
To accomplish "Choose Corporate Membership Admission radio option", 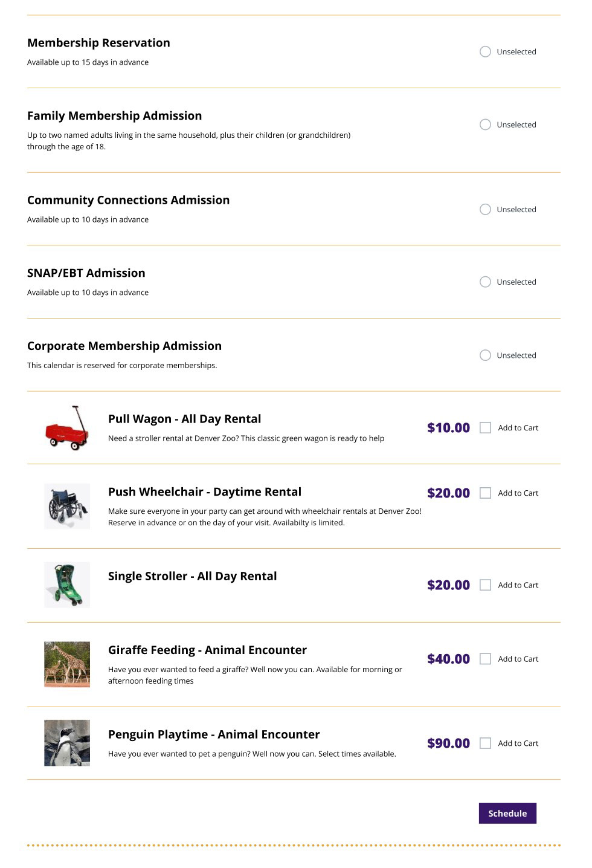I will 485,355.
